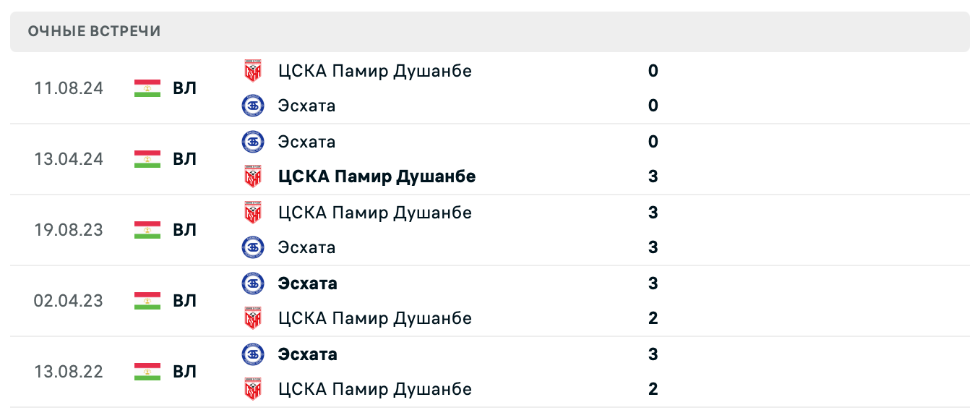Click Eskhata crest in 11.08.24 match
Image resolution: width=980 pixels, height=418 pixels.
[252, 106]
